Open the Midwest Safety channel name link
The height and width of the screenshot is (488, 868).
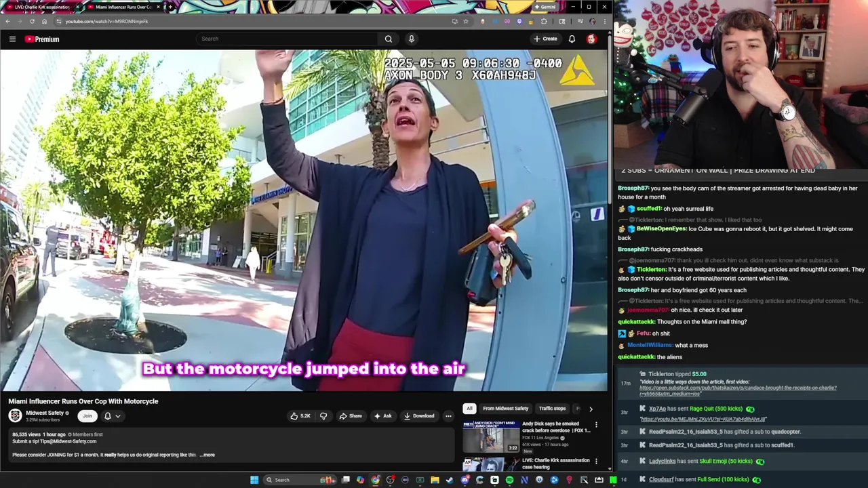[45, 413]
